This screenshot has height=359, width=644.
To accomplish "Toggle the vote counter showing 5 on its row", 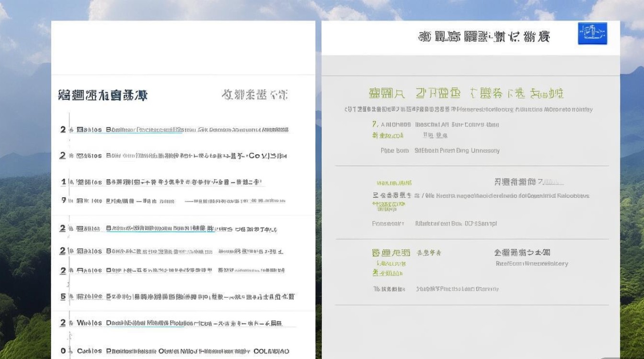I will [62, 297].
